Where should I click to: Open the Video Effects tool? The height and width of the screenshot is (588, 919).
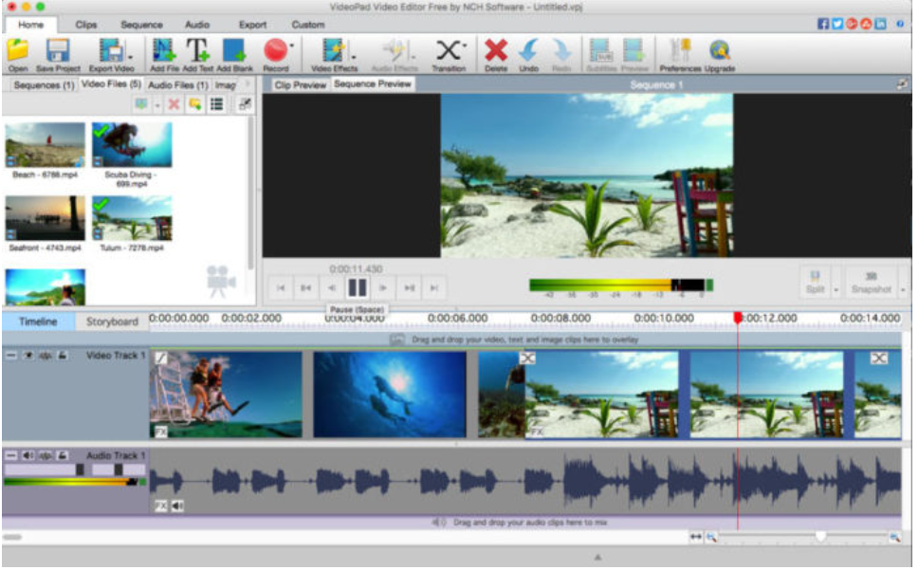332,50
